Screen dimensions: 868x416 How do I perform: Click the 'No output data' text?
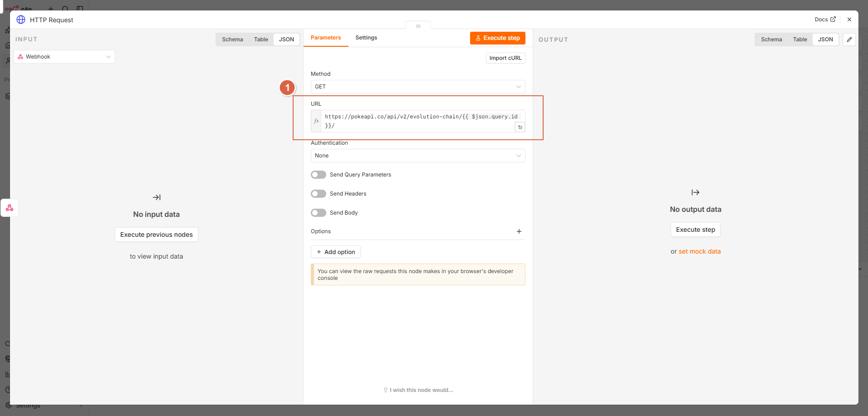(696, 209)
